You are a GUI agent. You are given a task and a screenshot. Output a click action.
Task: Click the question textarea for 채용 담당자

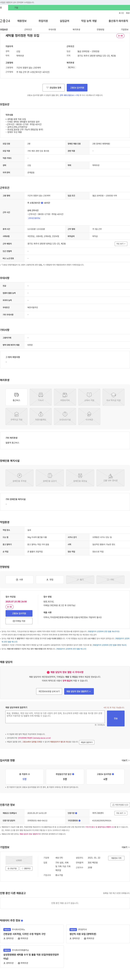pyautogui.click(x=55, y=717)
